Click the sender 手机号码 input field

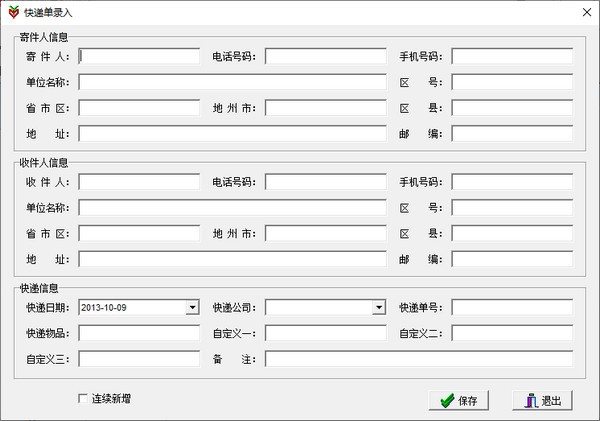(x=511, y=56)
